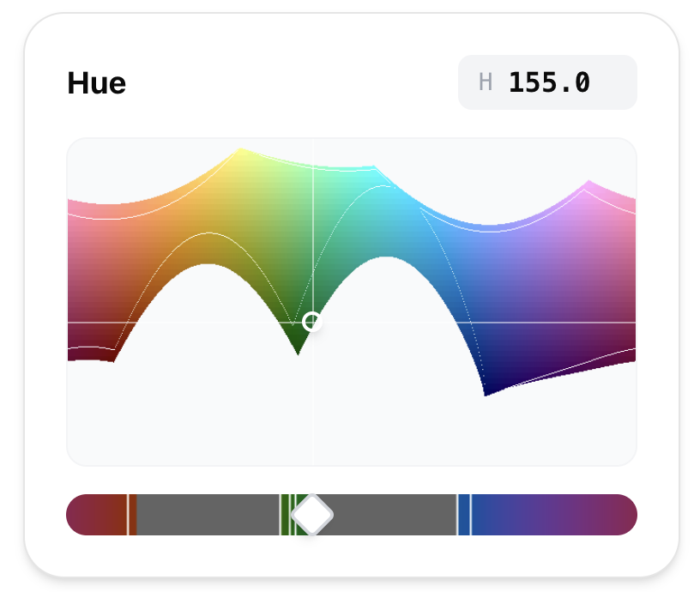The width and height of the screenshot is (700, 592).
Task: Click the circular handle in the gamut plot
Action: click(x=312, y=322)
